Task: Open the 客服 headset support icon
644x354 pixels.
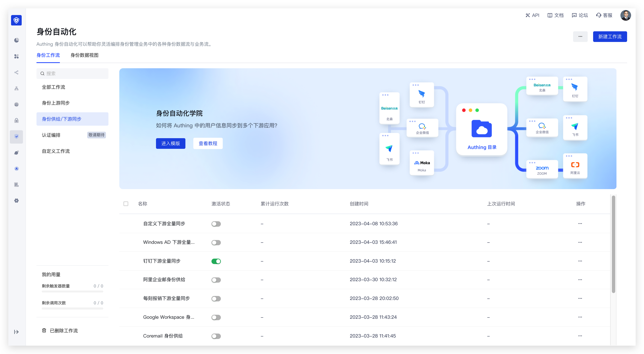Action: pos(599,15)
